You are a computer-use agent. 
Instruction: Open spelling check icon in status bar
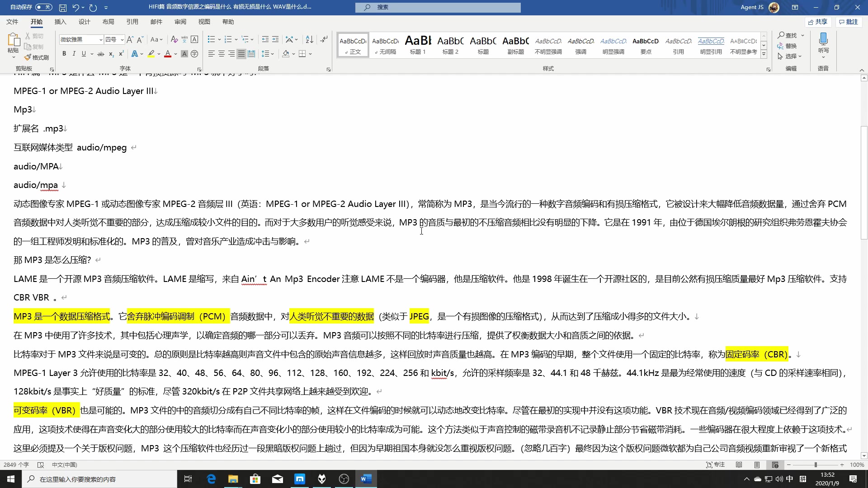pyautogui.click(x=41, y=465)
